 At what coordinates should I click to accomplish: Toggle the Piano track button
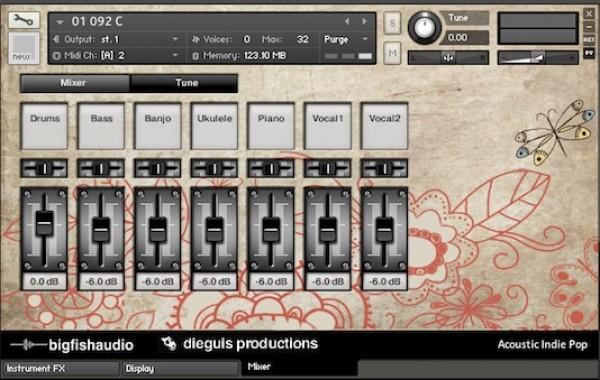point(271,126)
